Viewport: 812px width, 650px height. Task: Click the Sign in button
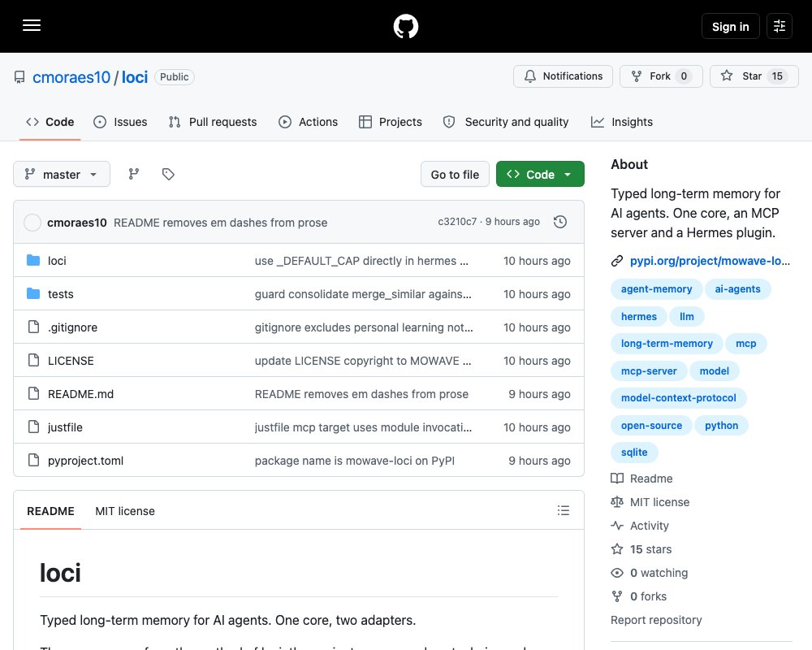(730, 27)
